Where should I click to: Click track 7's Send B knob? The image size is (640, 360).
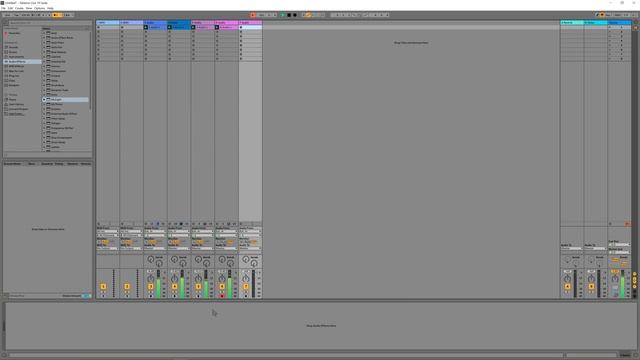(x=254, y=264)
